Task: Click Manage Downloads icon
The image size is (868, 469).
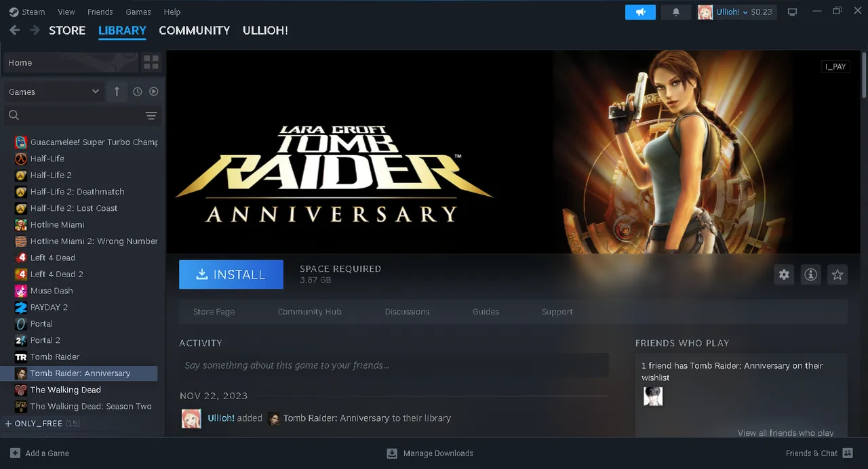Action: point(392,453)
